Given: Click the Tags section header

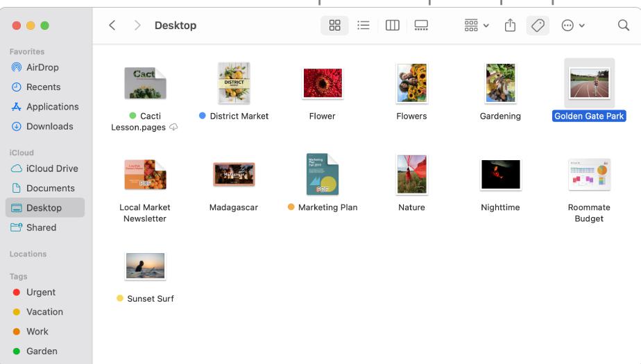Looking at the screenshot, I should tap(19, 276).
